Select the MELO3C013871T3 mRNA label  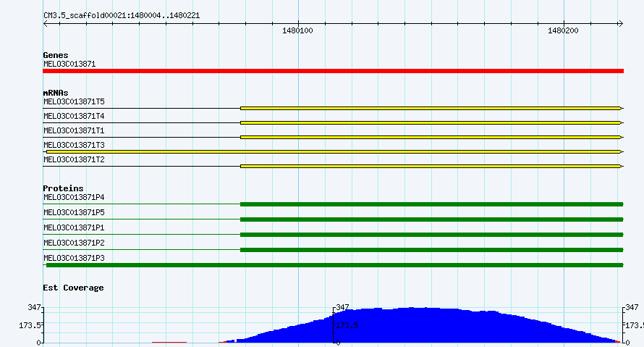point(74,145)
